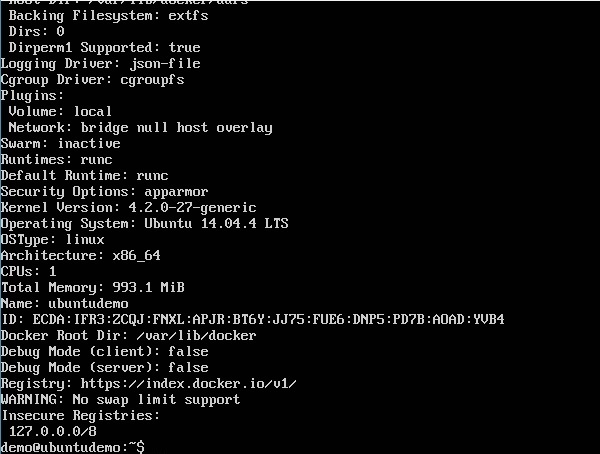Click the WARNING No swap limit support line
Screen dimensions: 600x454
[120, 399]
